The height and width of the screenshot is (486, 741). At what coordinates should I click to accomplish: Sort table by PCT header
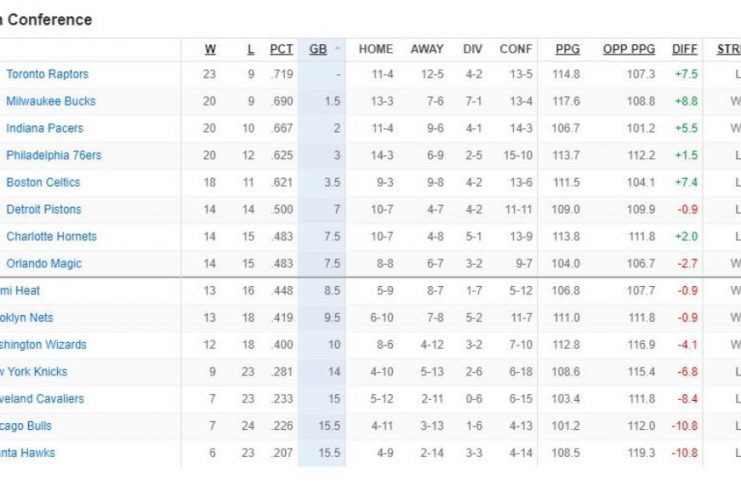coord(282,49)
